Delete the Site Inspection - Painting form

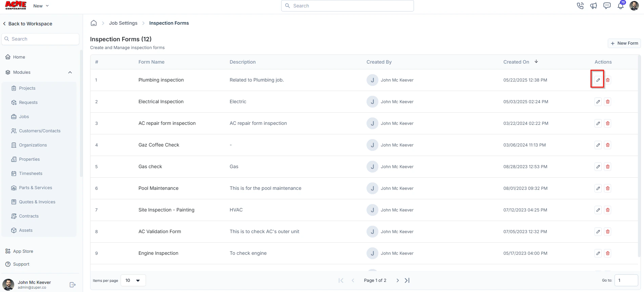608,210
